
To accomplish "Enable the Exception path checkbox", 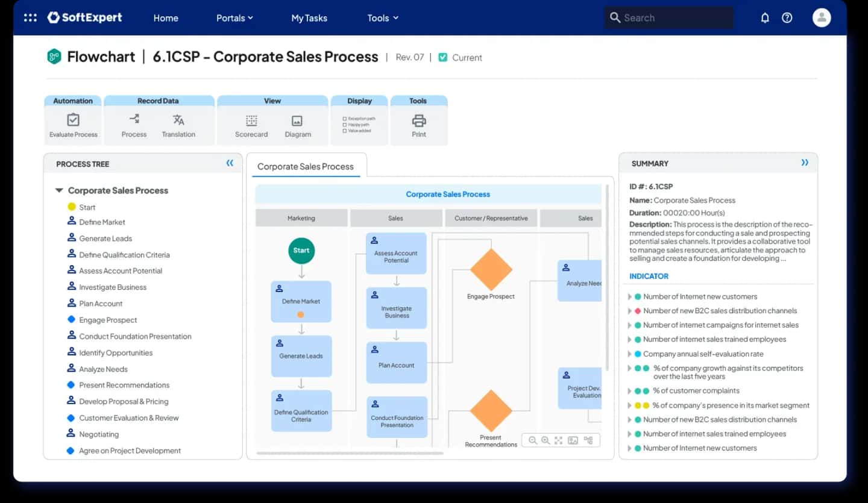I will (345, 119).
